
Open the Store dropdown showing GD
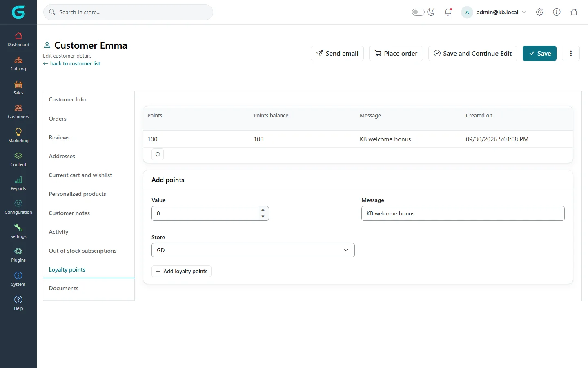(x=253, y=250)
